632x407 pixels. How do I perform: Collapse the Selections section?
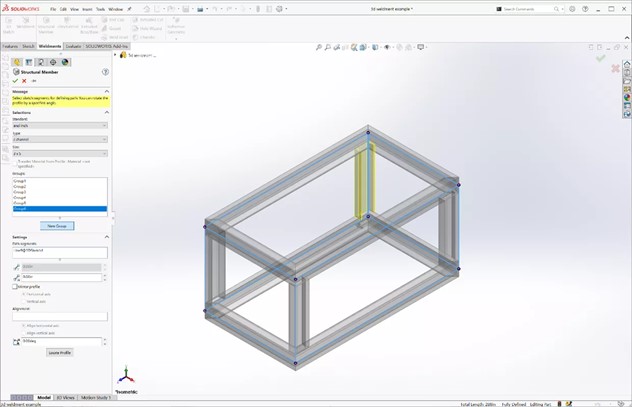pos(107,112)
